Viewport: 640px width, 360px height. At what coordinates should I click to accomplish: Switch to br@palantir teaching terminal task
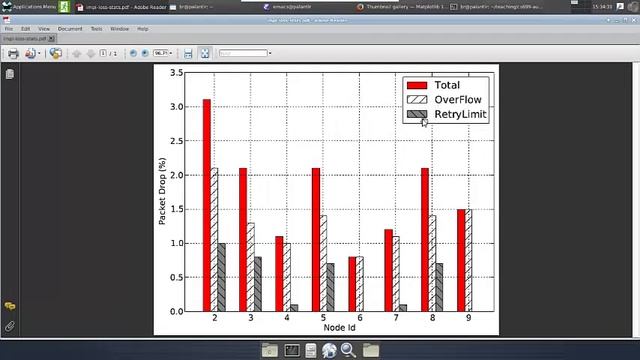click(496, 7)
